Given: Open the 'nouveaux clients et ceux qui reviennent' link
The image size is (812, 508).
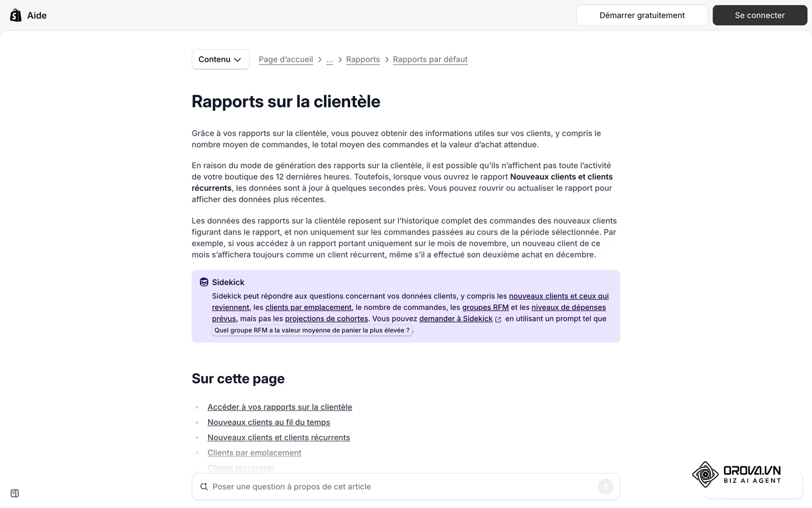Looking at the screenshot, I should pyautogui.click(x=559, y=296).
